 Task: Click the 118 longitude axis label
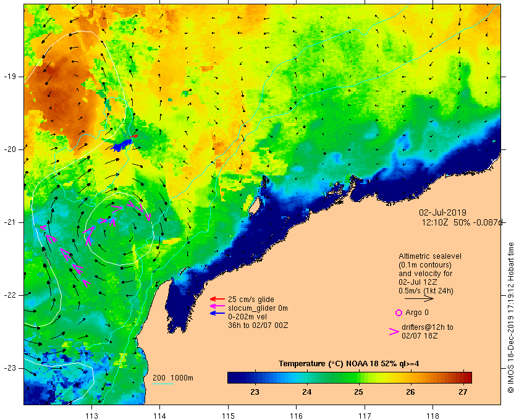coord(433,416)
